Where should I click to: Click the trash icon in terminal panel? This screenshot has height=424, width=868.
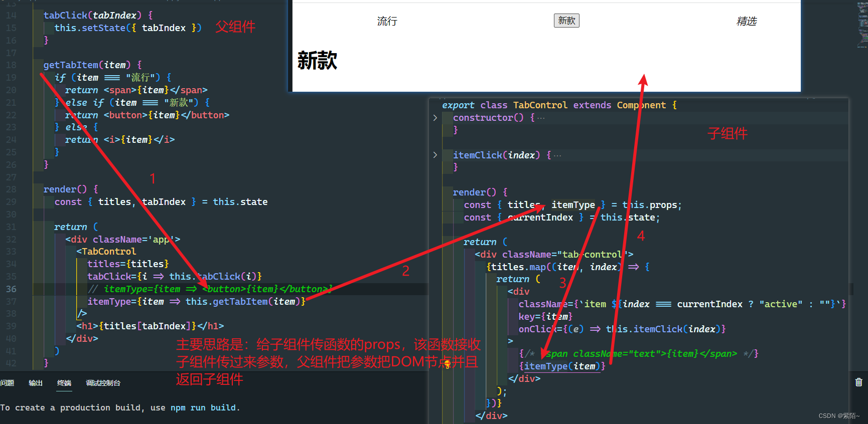858,382
